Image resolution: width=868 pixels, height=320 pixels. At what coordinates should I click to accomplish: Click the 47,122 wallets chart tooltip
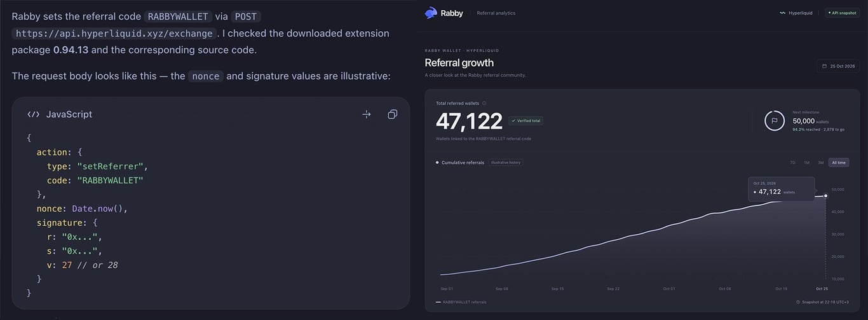click(x=781, y=190)
